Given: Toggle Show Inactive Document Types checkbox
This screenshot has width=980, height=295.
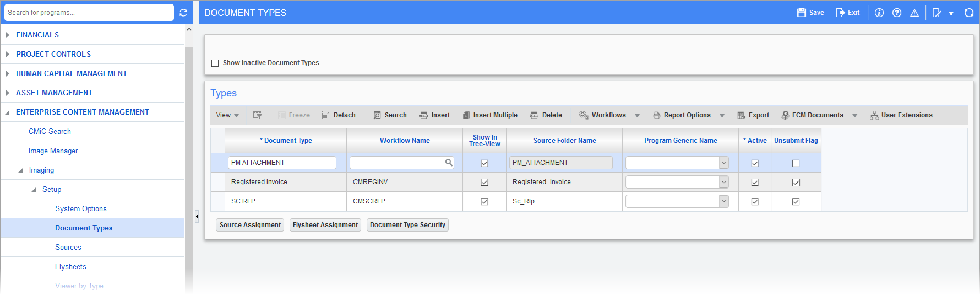Looking at the screenshot, I should (x=215, y=63).
